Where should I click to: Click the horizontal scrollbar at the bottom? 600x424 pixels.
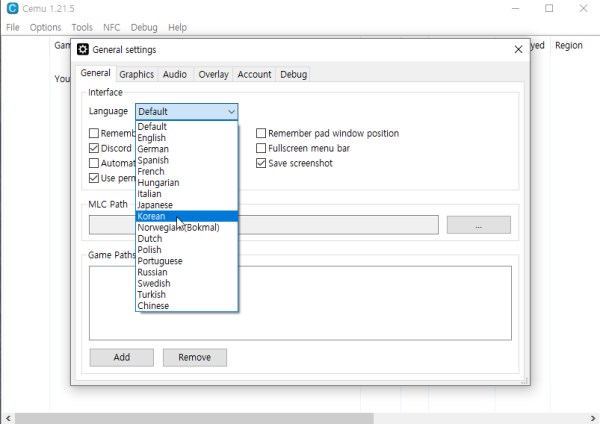pos(300,417)
